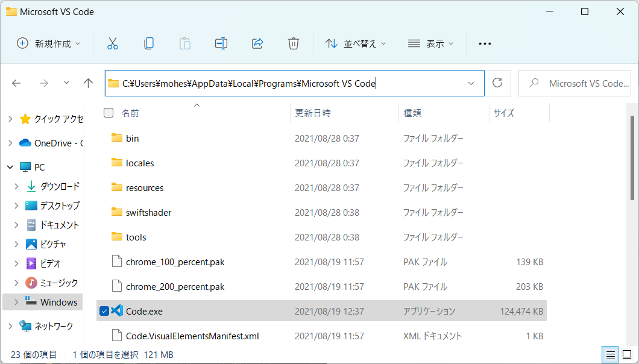Open the 新規作成 dropdown
Screen dimensions: 639x364
(48, 43)
